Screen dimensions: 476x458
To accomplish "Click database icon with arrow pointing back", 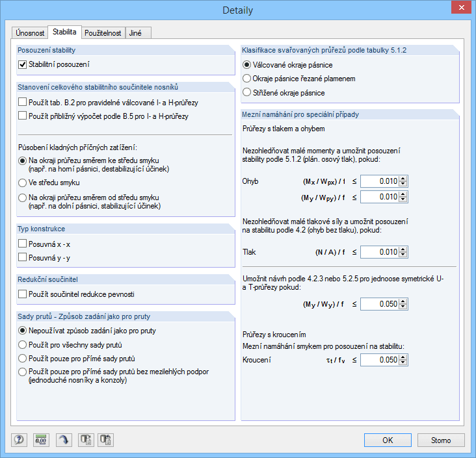I will tap(105, 440).
